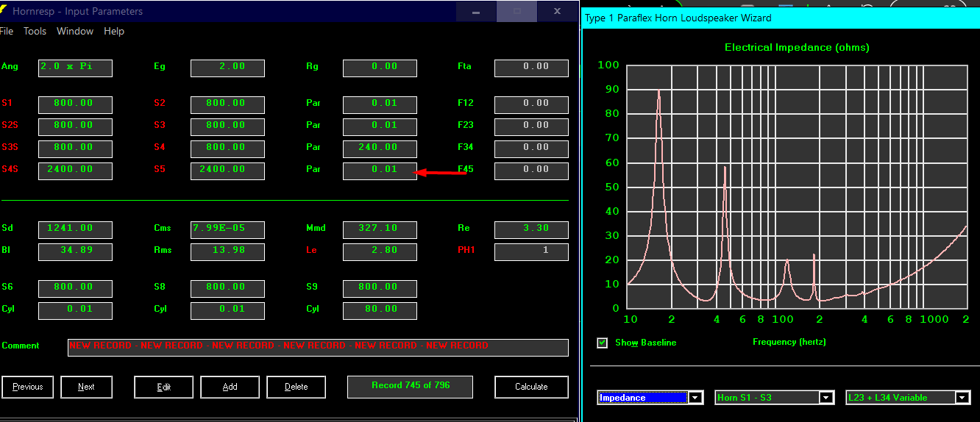
Task: Click the F34 input field
Action: pos(531,149)
